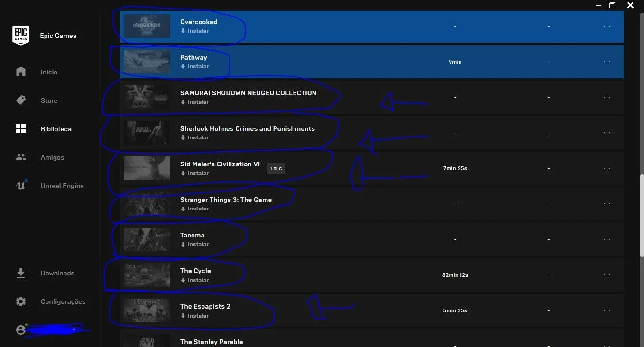Open the Início menu item
This screenshot has width=644, height=347.
(49, 72)
